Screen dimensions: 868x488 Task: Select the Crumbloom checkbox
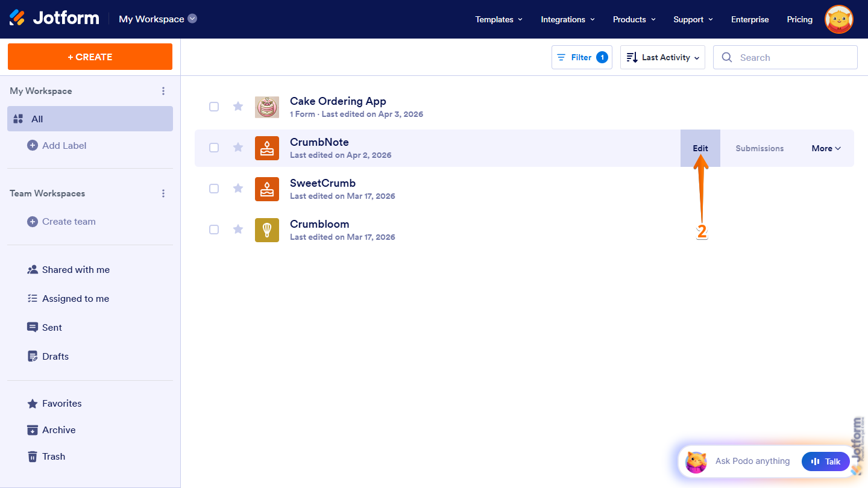click(214, 230)
